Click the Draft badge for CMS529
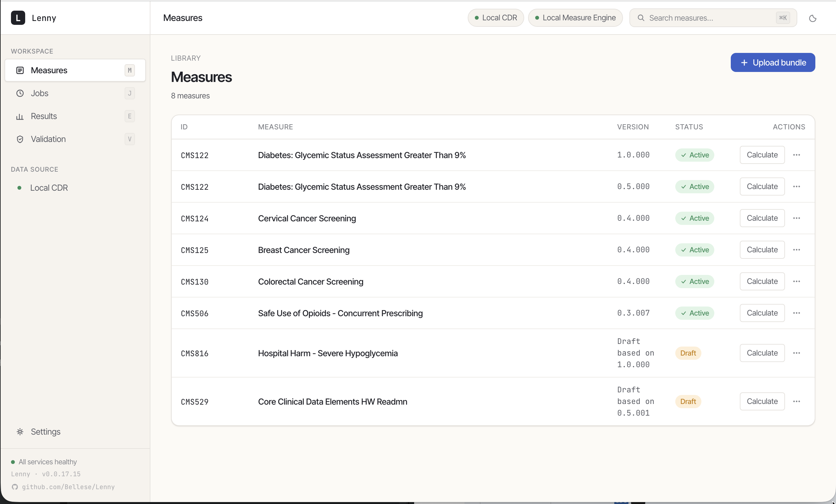 click(x=688, y=402)
